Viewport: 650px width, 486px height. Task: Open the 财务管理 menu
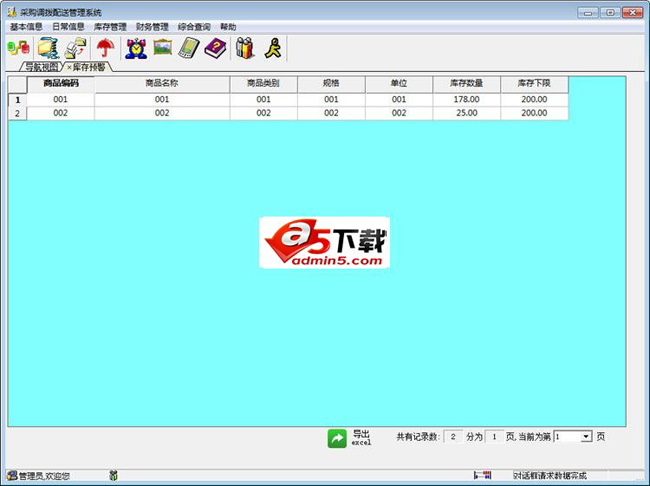[x=152, y=27]
